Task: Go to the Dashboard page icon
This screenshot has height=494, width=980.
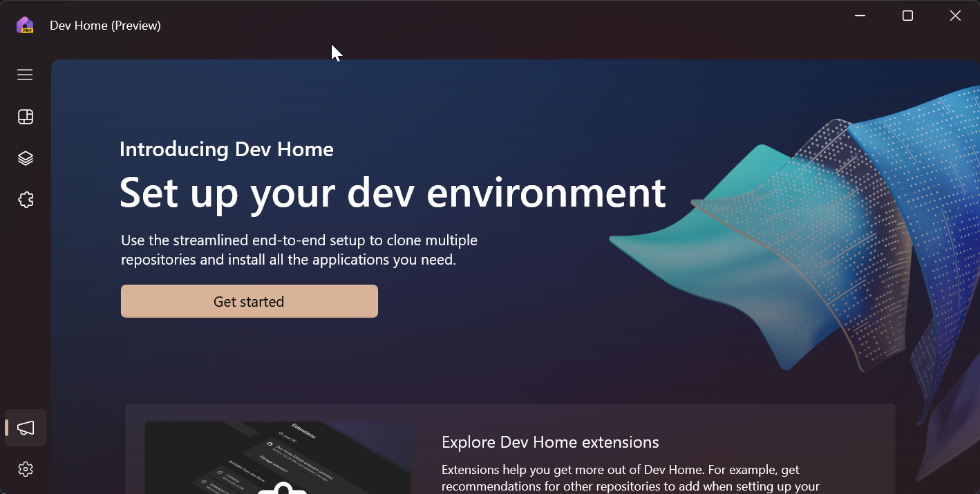Action: click(26, 117)
